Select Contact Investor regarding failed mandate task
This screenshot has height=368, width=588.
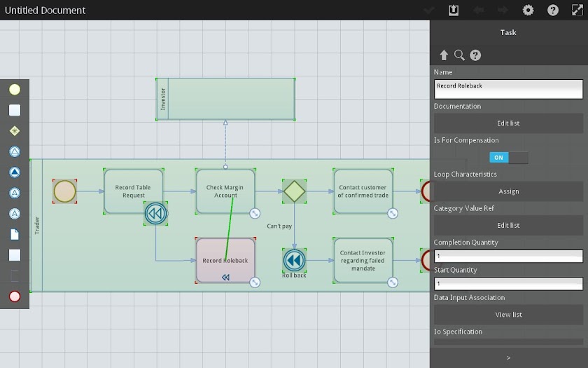tap(363, 260)
